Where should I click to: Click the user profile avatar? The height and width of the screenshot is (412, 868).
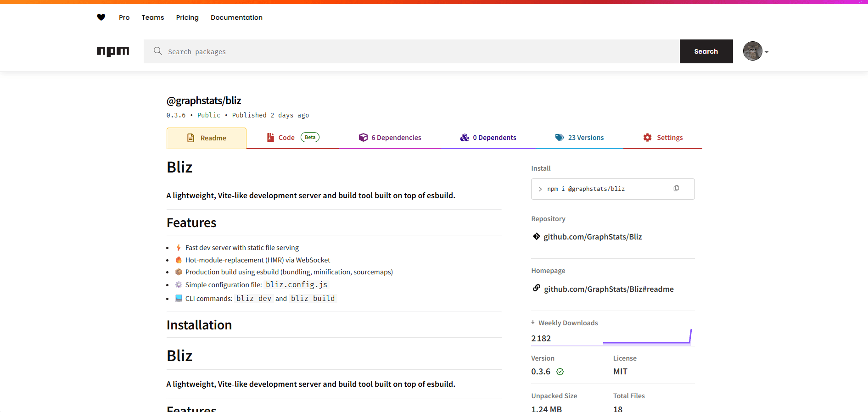(752, 51)
